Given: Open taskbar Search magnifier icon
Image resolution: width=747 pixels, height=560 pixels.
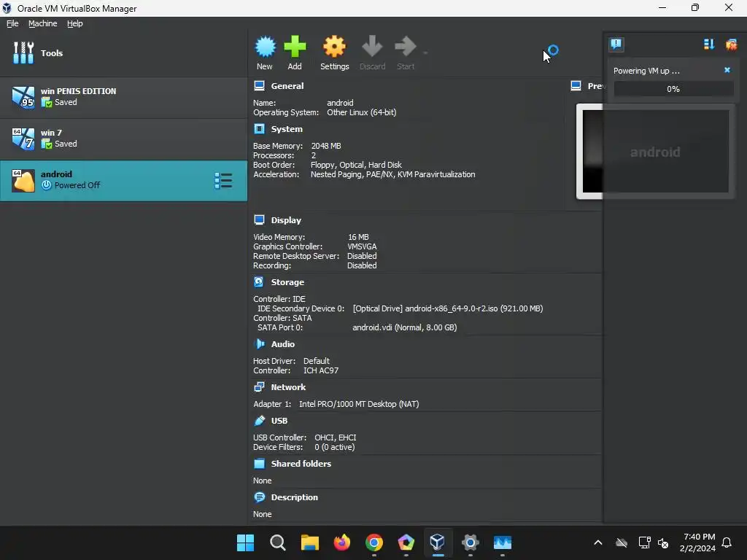Looking at the screenshot, I should point(277,542).
